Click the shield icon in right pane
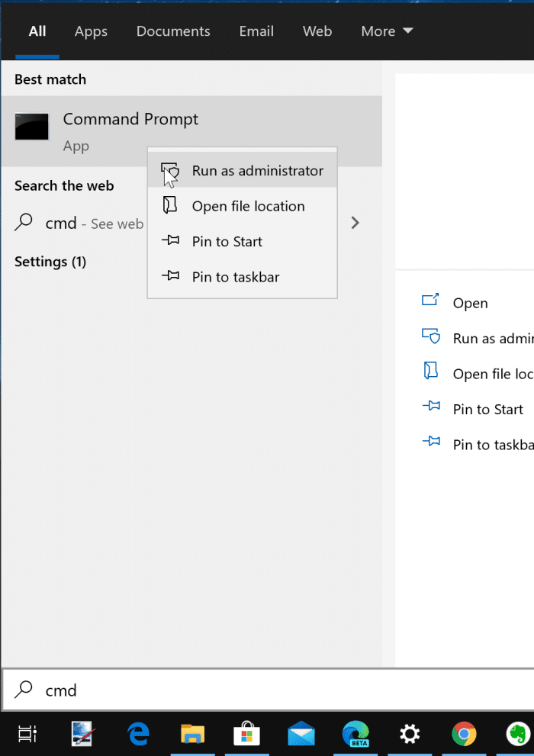The height and width of the screenshot is (756, 534). pyautogui.click(x=431, y=336)
